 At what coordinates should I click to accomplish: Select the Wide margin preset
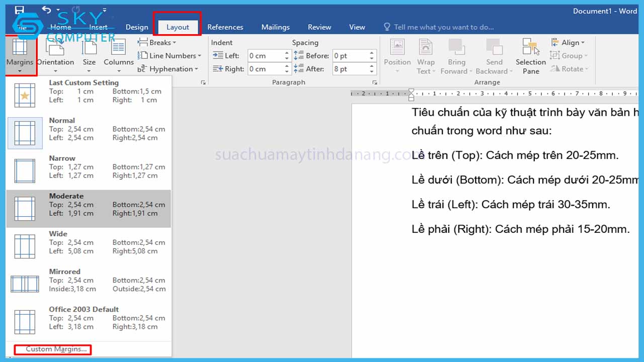(x=89, y=246)
